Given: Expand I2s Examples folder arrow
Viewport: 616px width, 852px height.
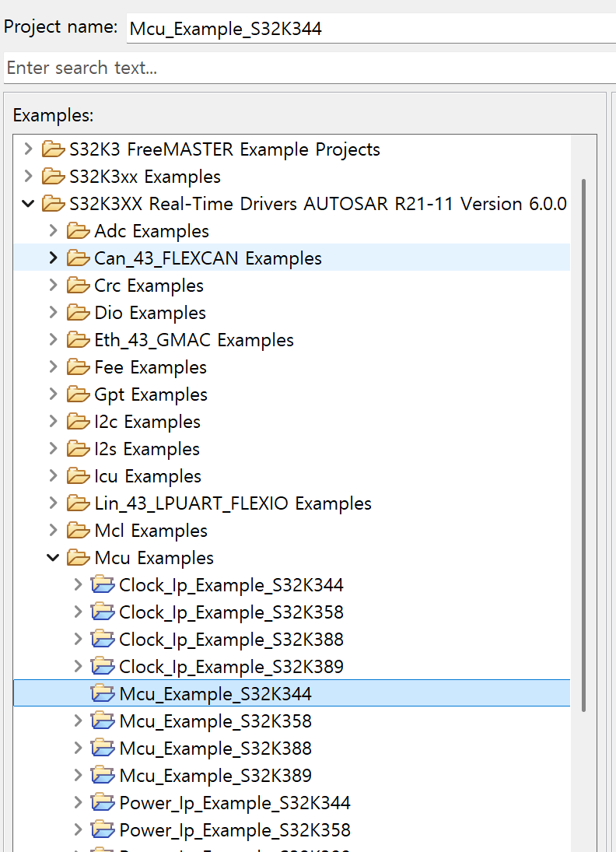Looking at the screenshot, I should (53, 449).
